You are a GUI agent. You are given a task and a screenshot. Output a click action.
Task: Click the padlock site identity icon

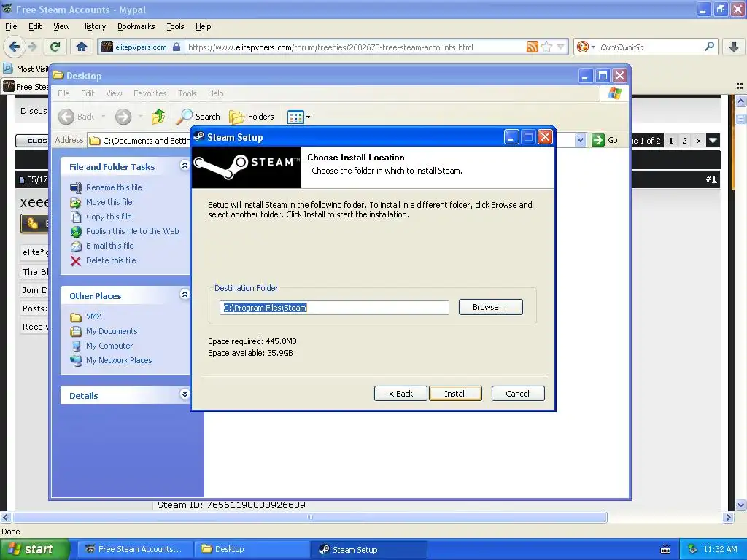coord(177,47)
